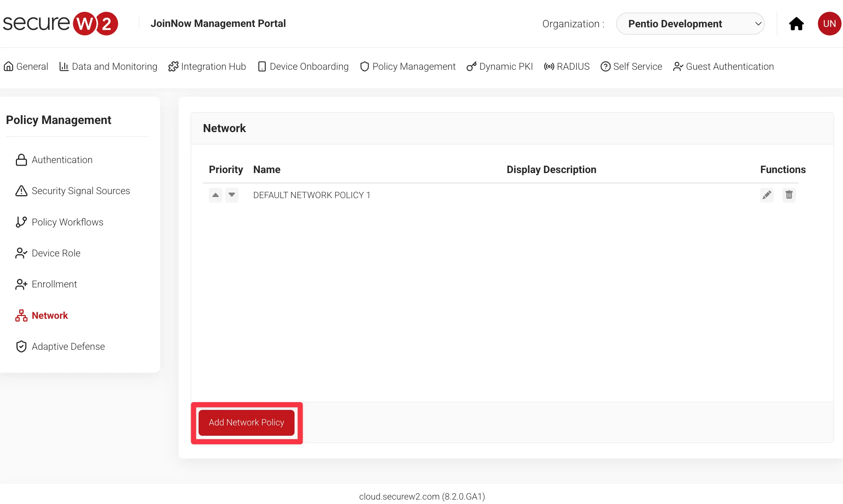
Task: Click Add Network Policy button
Action: [x=247, y=422]
